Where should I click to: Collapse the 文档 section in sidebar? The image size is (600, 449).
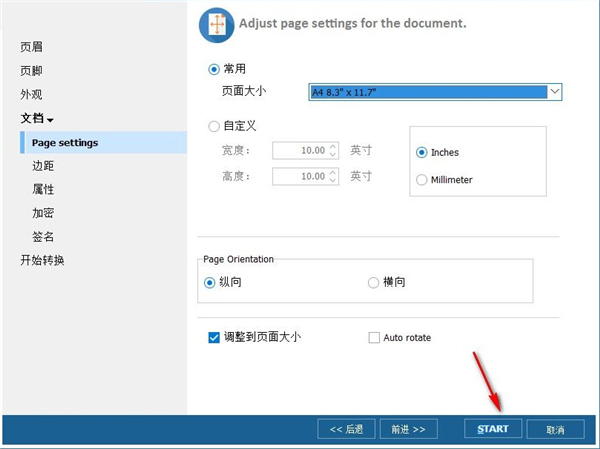point(37,119)
